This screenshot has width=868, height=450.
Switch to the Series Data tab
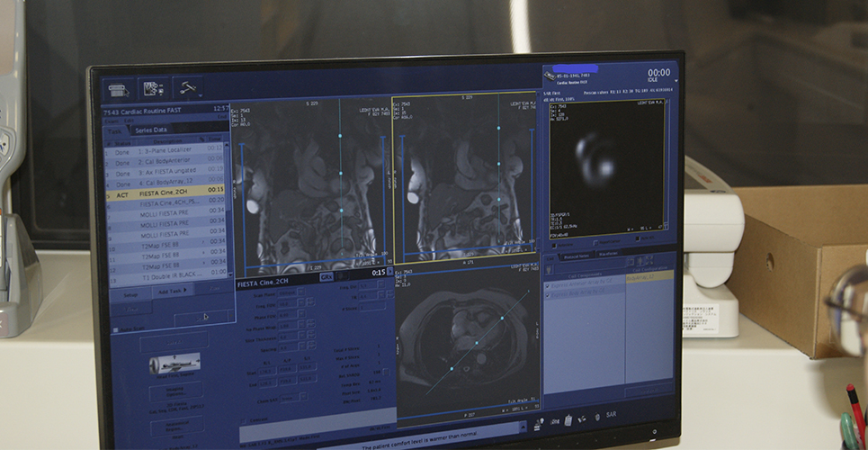(x=151, y=130)
